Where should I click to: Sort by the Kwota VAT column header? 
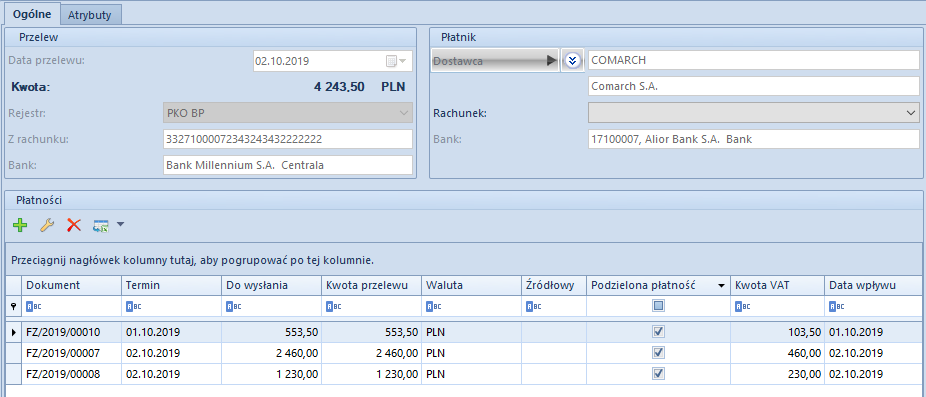pos(777,286)
